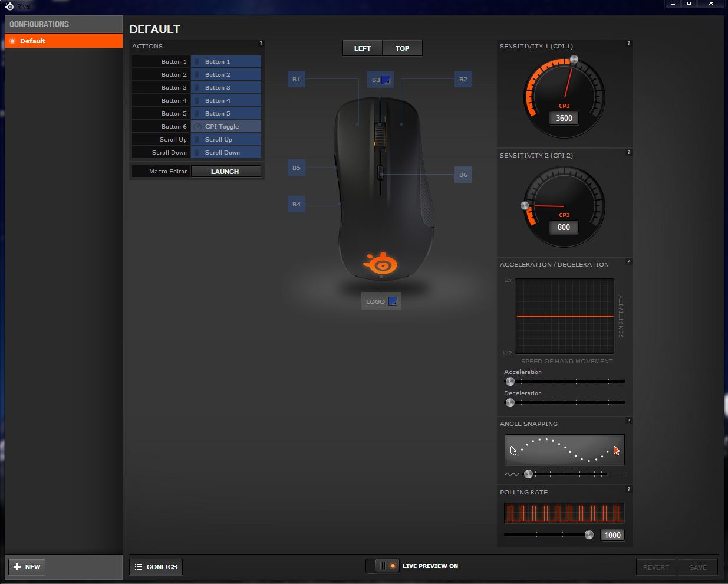Select the Default configuration profile
This screenshot has height=584, width=728.
click(x=64, y=41)
